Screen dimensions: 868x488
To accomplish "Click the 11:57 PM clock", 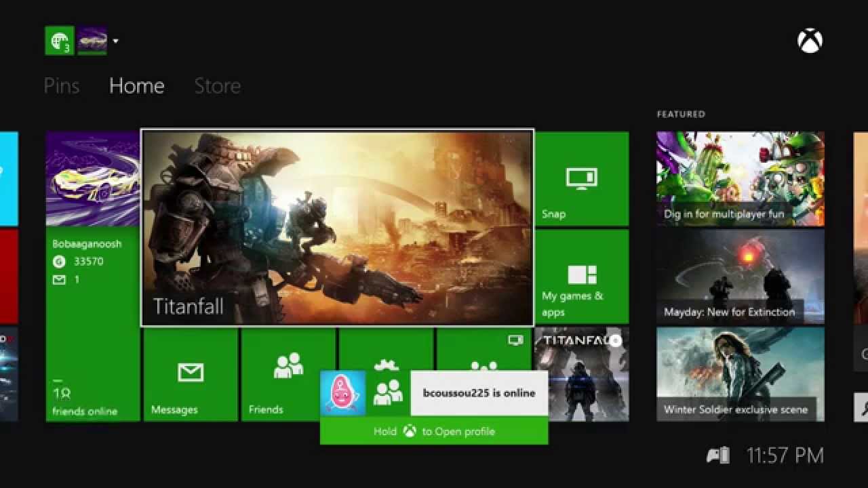I will click(x=785, y=455).
